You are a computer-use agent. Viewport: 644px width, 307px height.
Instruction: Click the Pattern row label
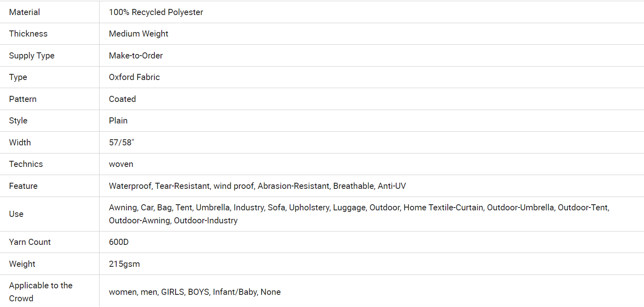[23, 99]
